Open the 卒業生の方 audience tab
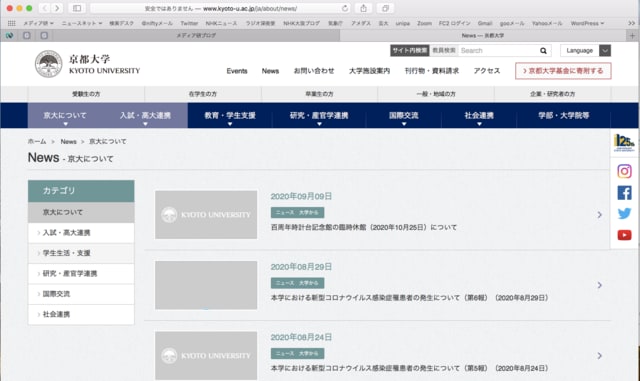This screenshot has height=381, width=640. pos(319,94)
